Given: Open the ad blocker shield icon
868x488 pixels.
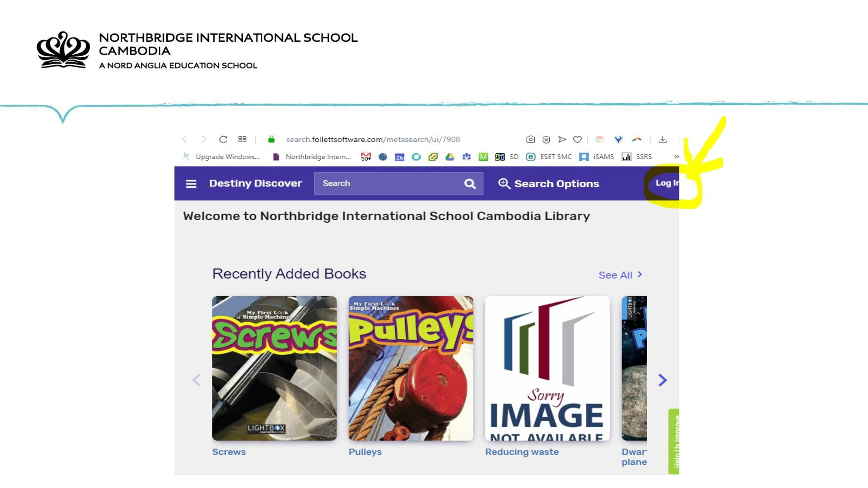Looking at the screenshot, I should (546, 139).
